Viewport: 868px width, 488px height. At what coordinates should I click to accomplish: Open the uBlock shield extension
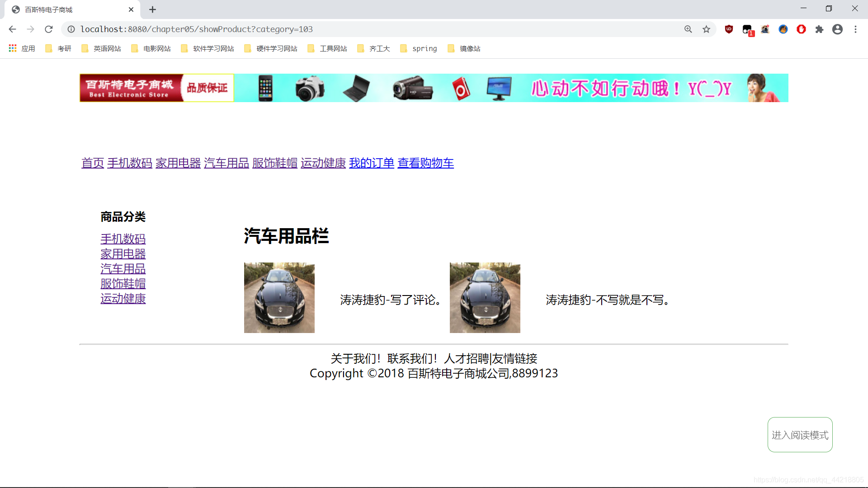[729, 29]
